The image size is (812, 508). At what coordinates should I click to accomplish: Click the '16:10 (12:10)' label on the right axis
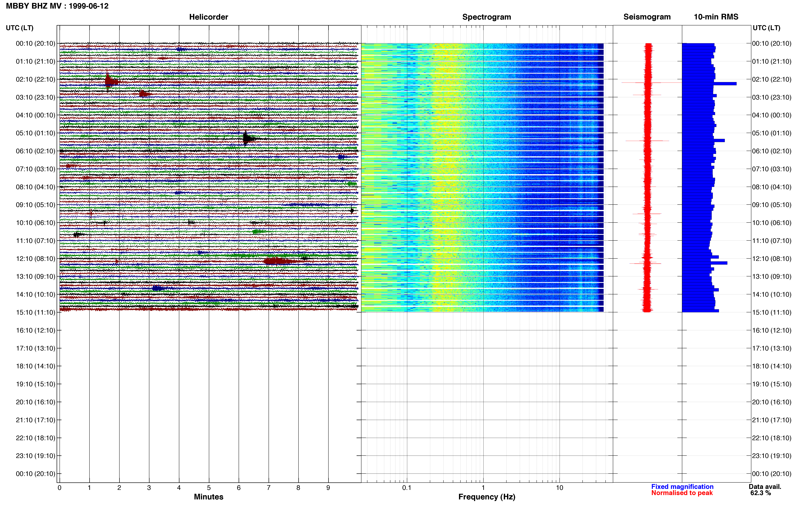772,330
